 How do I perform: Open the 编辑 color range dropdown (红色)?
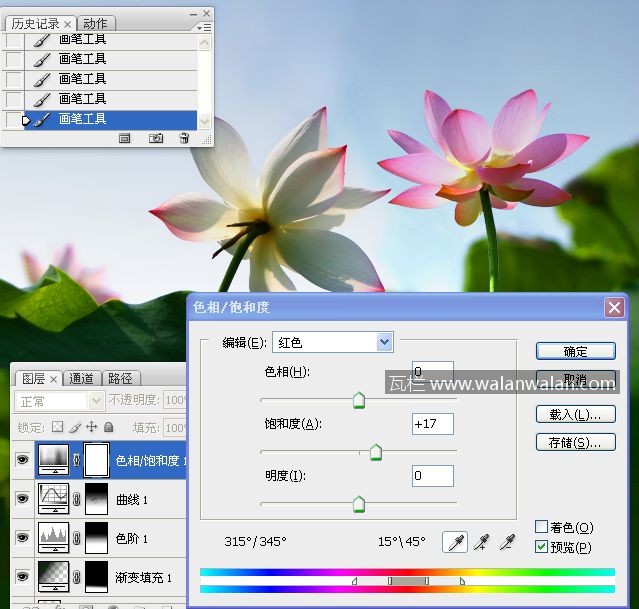point(384,342)
